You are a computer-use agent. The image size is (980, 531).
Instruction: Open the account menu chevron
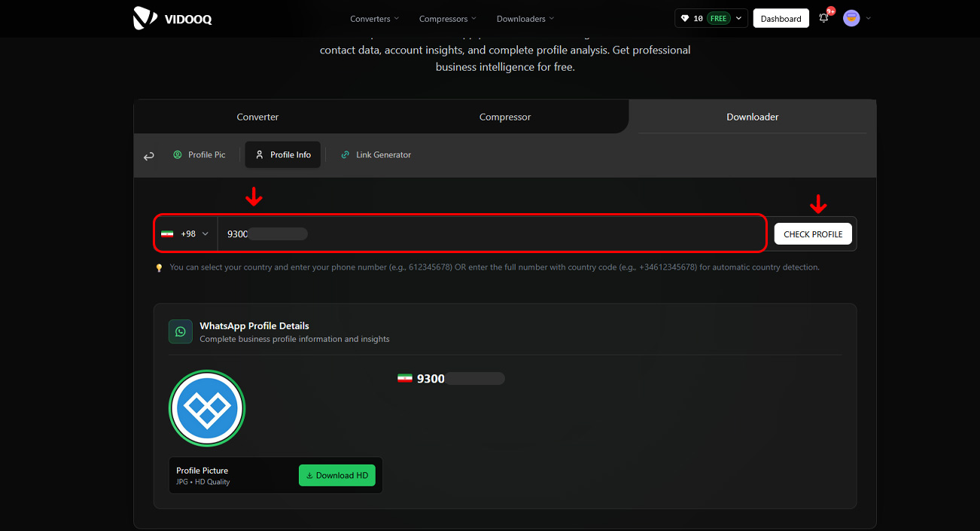click(869, 18)
